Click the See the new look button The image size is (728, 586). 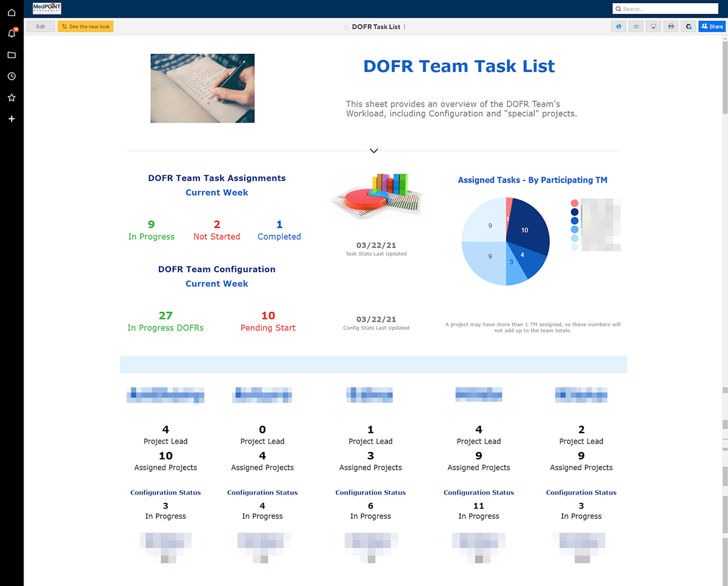tap(85, 27)
